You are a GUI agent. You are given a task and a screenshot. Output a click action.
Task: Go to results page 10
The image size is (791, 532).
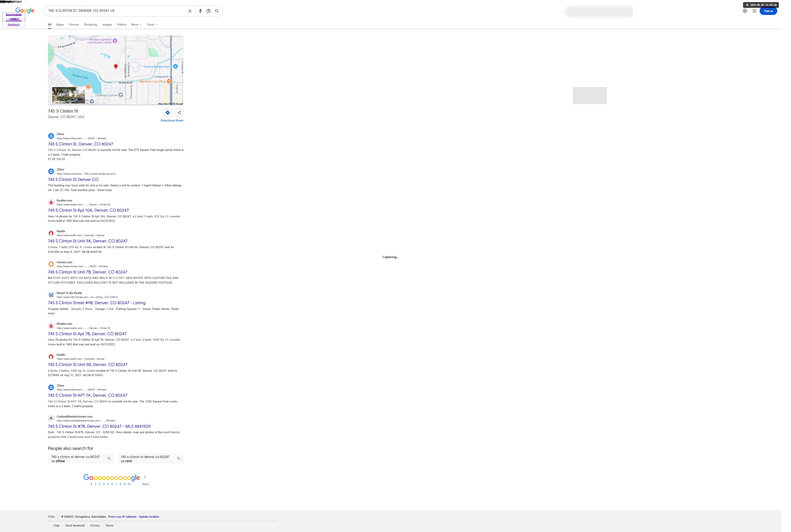(129, 485)
